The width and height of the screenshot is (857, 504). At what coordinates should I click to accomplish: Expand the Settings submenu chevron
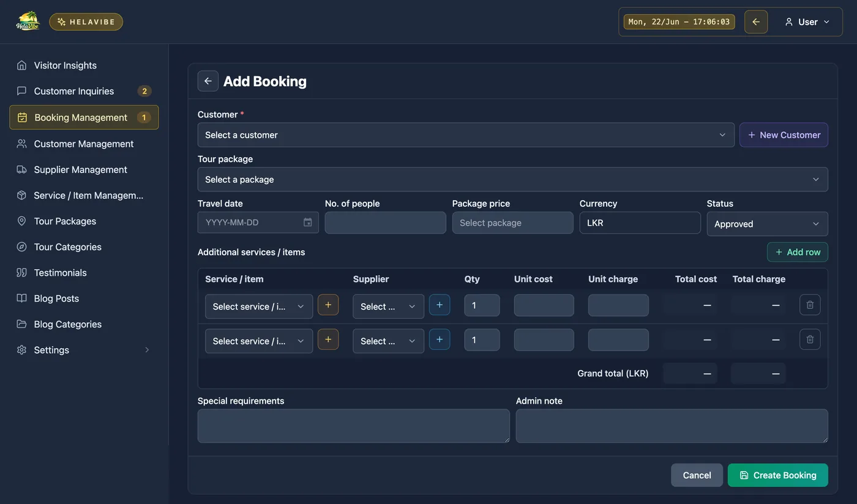(147, 350)
